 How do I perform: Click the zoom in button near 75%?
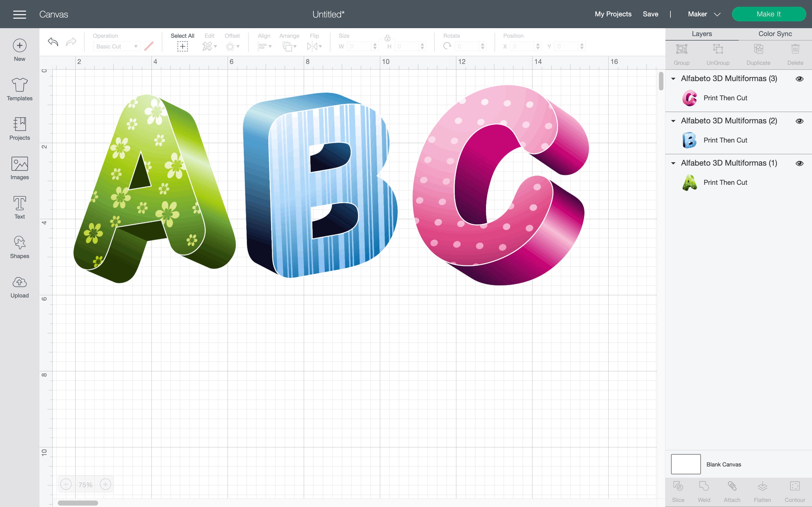click(105, 484)
